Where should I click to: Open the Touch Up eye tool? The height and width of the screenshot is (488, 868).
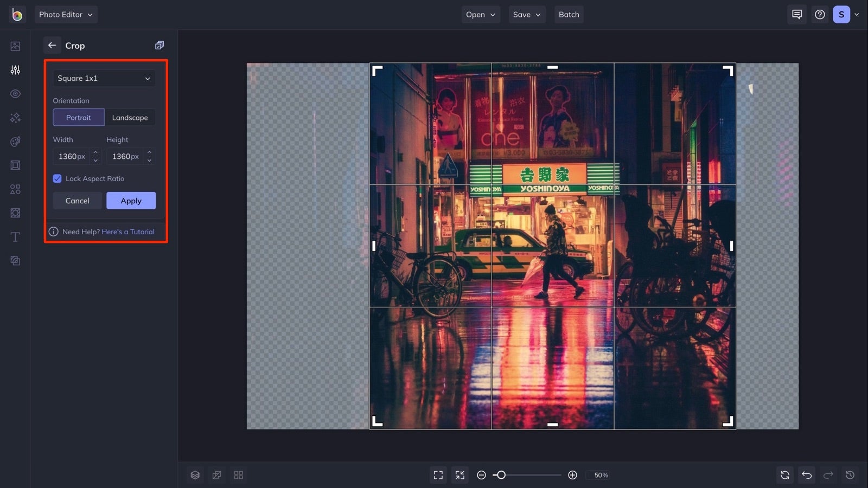click(15, 94)
